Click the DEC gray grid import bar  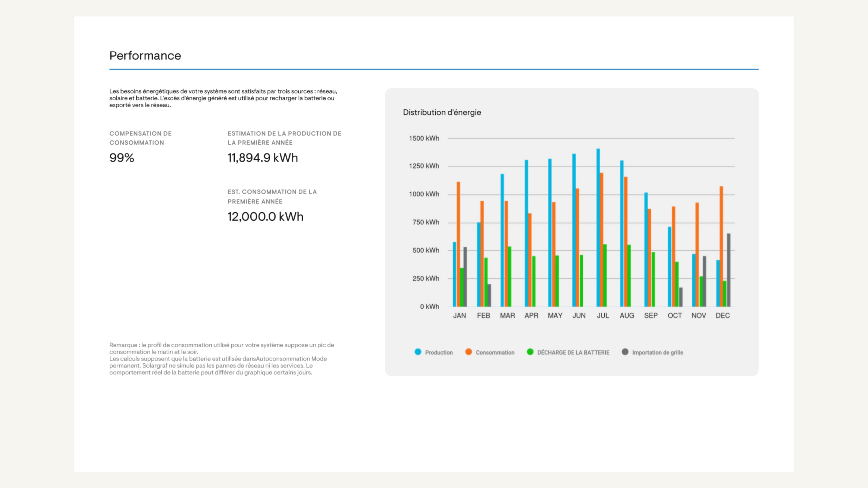click(x=729, y=269)
